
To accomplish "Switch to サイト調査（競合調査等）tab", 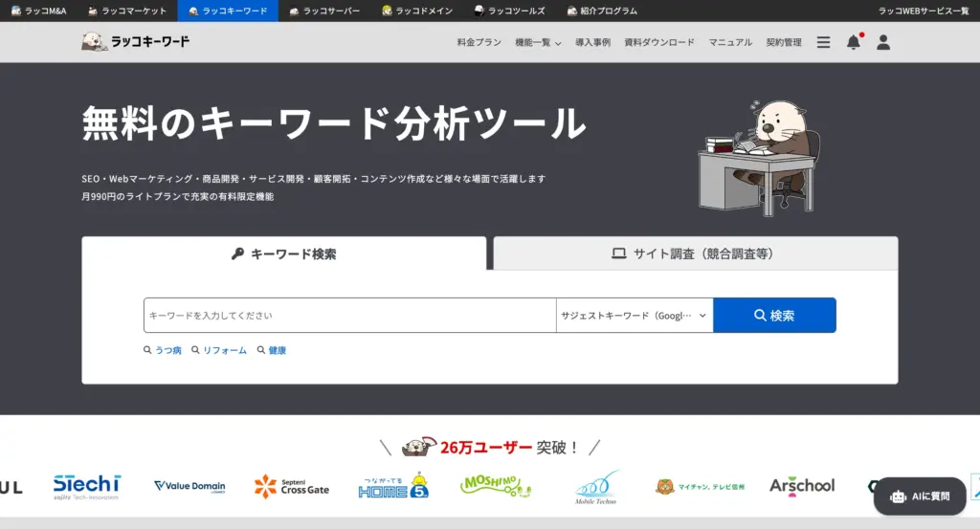I will [x=696, y=253].
